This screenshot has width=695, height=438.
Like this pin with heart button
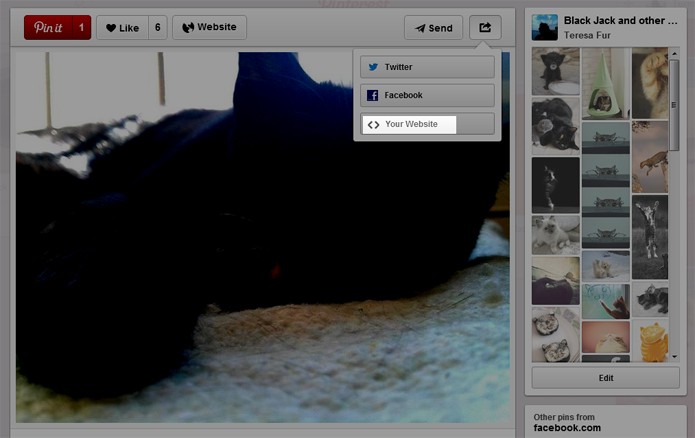[x=122, y=27]
